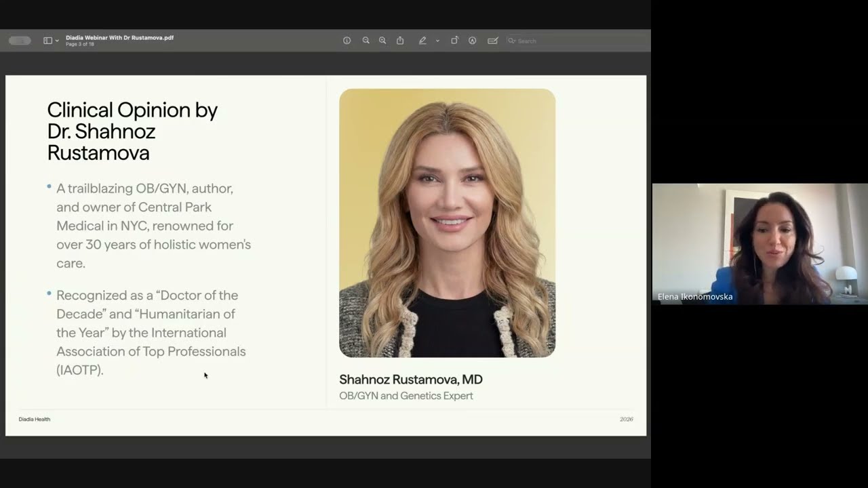Zoom out of the PDF
Image resolution: width=868 pixels, height=488 pixels.
[x=366, y=41]
